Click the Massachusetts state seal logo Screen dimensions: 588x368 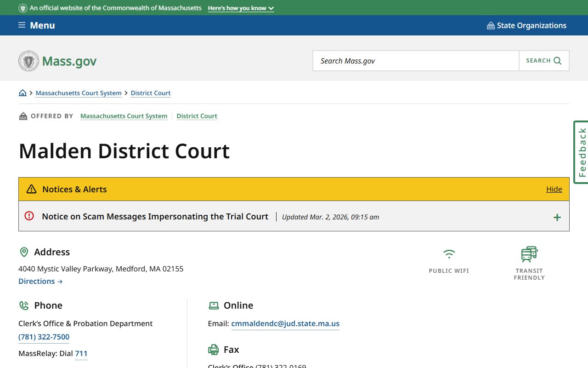pos(28,61)
